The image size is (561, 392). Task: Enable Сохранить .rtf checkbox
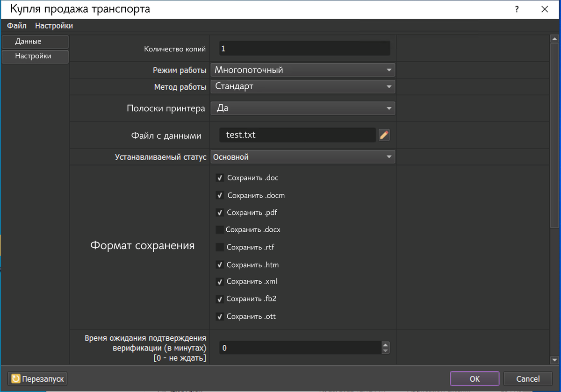(219, 247)
